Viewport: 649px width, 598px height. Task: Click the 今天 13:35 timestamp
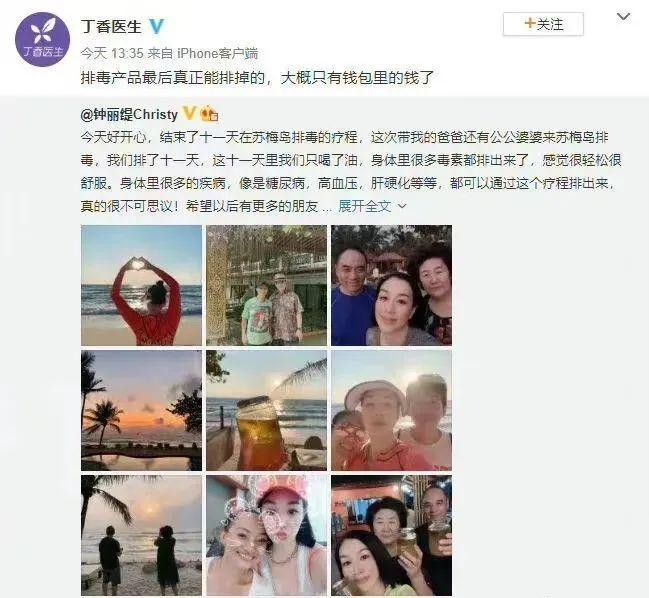tap(112, 53)
